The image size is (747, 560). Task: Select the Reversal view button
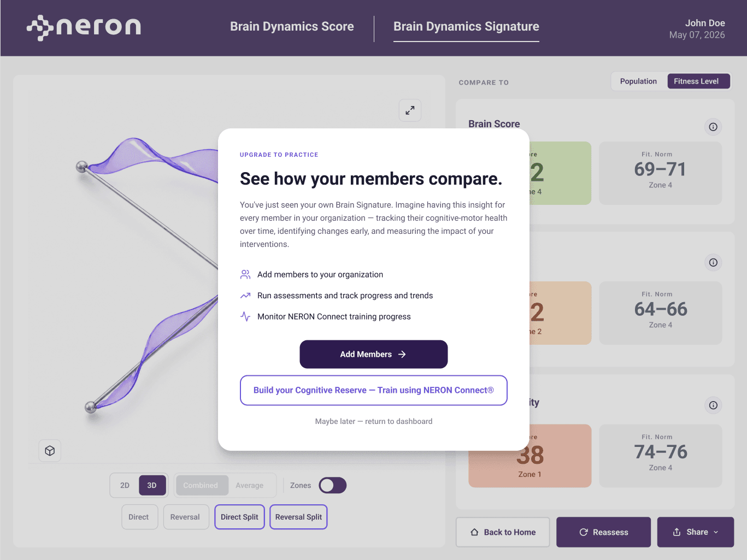[x=185, y=517]
